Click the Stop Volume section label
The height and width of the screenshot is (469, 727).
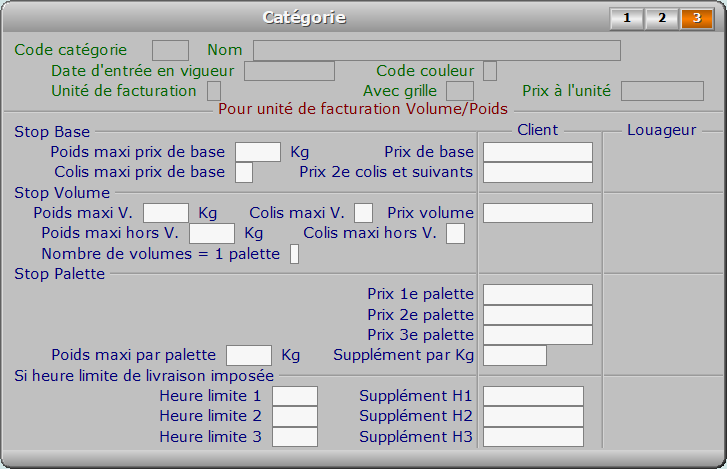62,193
